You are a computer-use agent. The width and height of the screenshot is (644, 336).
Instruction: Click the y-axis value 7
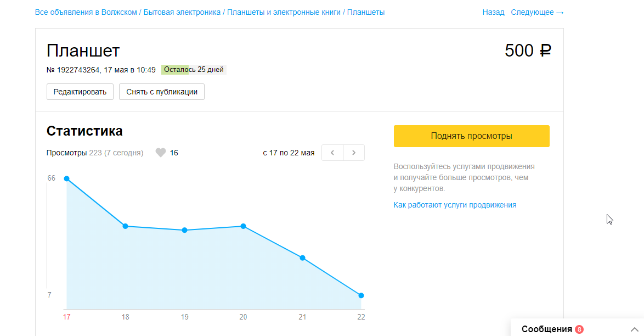[x=49, y=295]
